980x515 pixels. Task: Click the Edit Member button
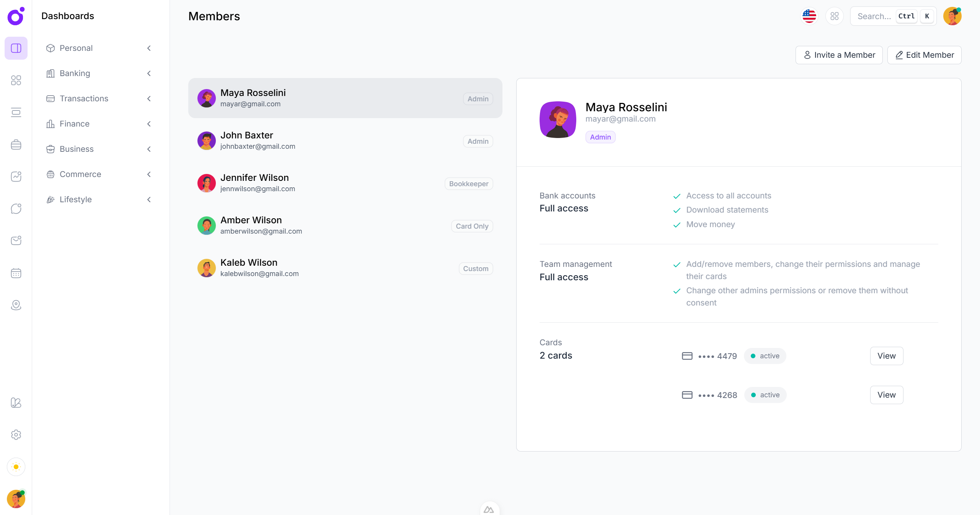click(x=924, y=55)
